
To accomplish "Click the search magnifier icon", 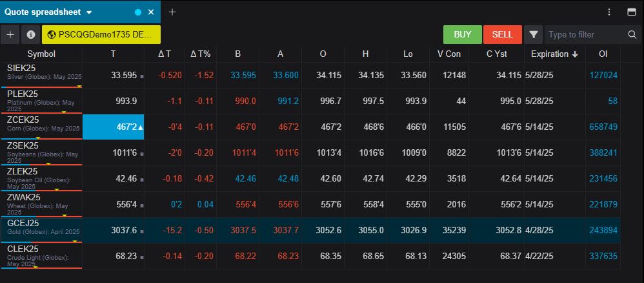I will click(632, 35).
